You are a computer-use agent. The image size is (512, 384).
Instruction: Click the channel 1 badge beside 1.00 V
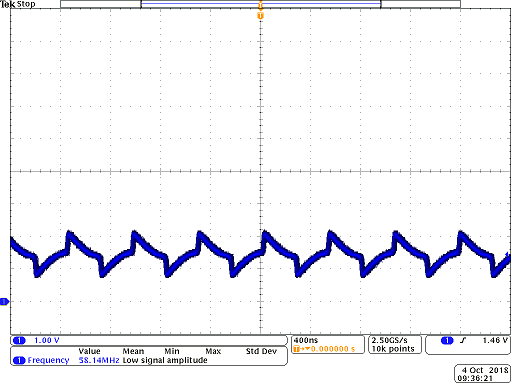click(x=19, y=340)
